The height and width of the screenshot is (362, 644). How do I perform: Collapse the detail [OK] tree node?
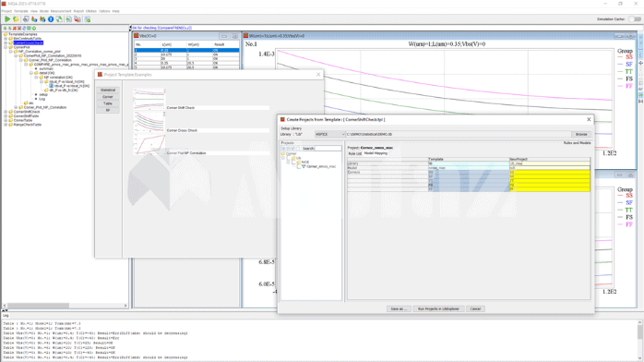coord(31,73)
